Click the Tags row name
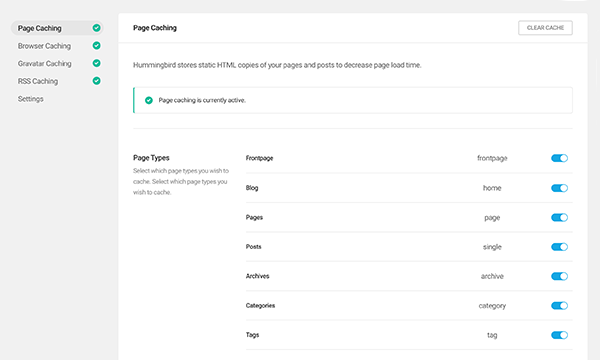This screenshot has width=600, height=360. 252,335
